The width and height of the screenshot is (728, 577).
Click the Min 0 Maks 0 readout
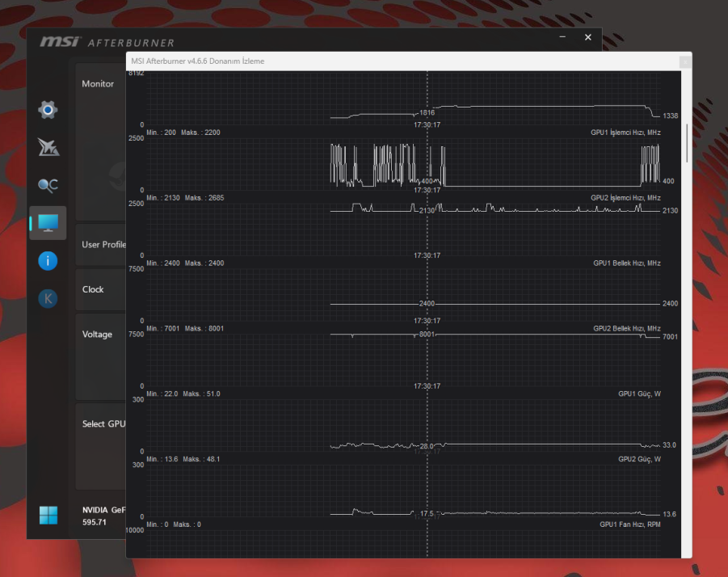tap(174, 524)
